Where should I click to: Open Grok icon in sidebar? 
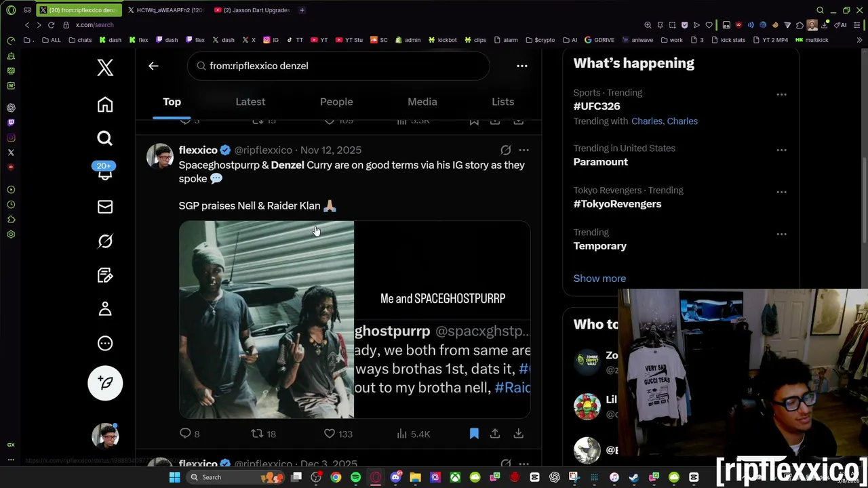(x=105, y=241)
